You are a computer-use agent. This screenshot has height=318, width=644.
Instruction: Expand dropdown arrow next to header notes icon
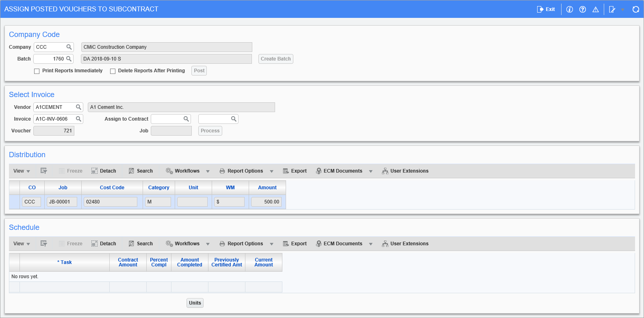[x=622, y=10]
